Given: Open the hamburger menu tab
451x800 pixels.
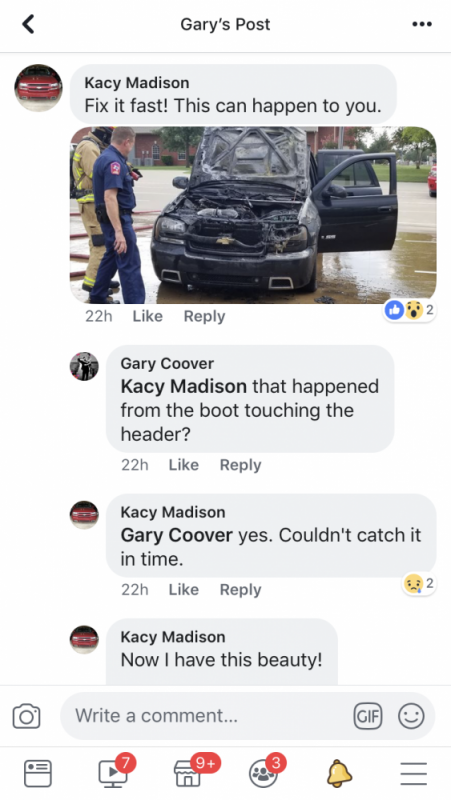Looking at the screenshot, I should pyautogui.click(x=413, y=773).
